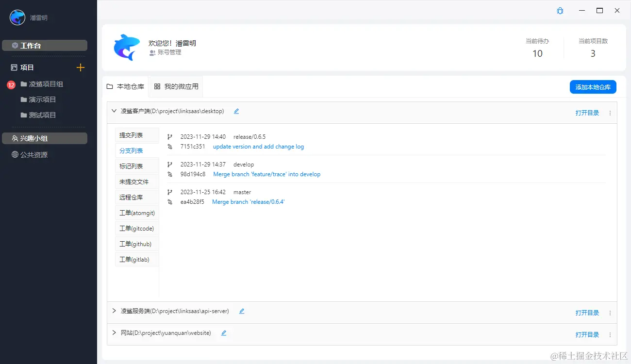This screenshot has height=364, width=631.
Task: Open the 工单(github) tab
Action: [137, 244]
